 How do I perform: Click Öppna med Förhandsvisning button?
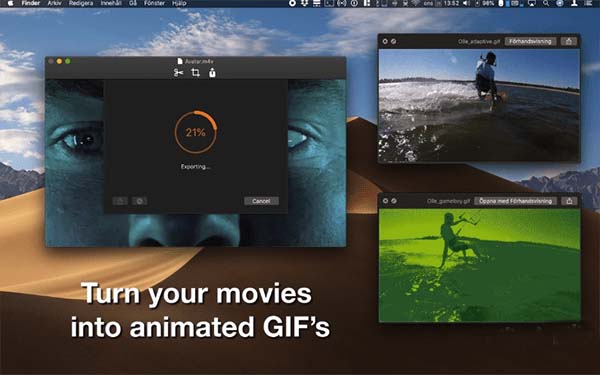pyautogui.click(x=515, y=201)
